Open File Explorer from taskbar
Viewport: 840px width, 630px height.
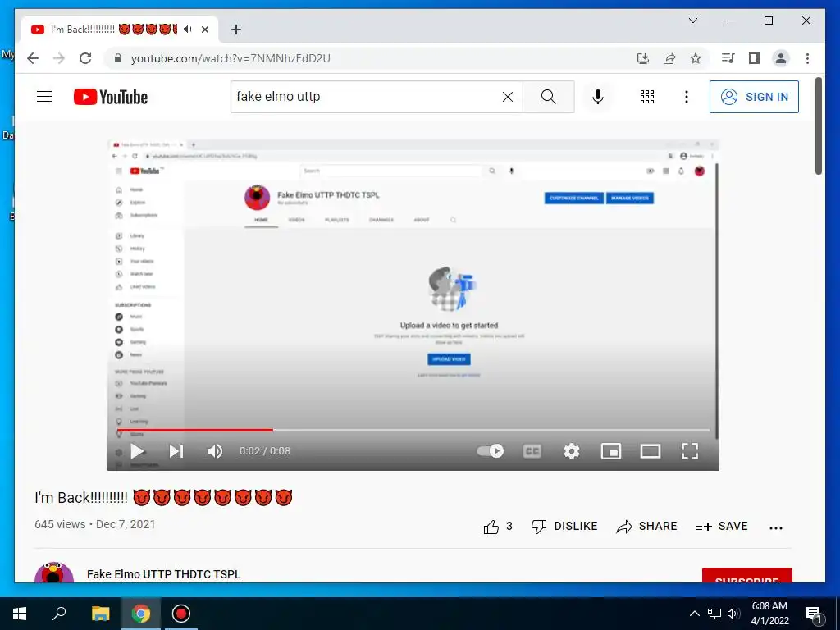(100, 614)
